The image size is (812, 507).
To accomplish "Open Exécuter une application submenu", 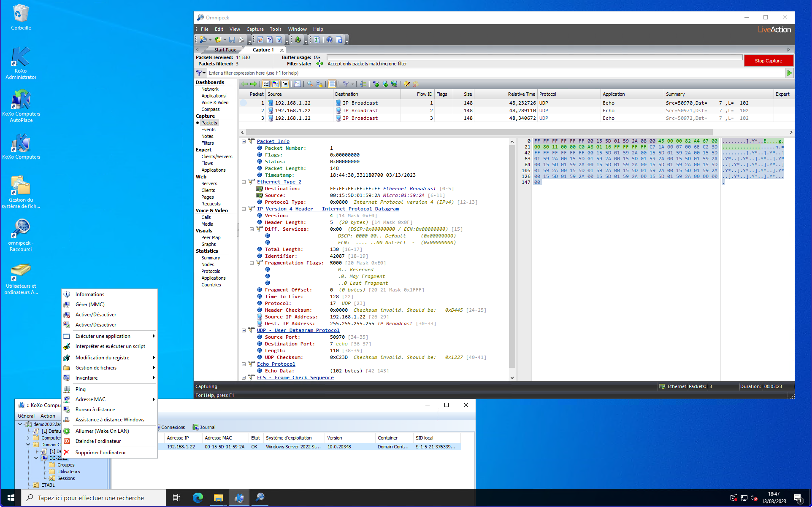I will 109,336.
